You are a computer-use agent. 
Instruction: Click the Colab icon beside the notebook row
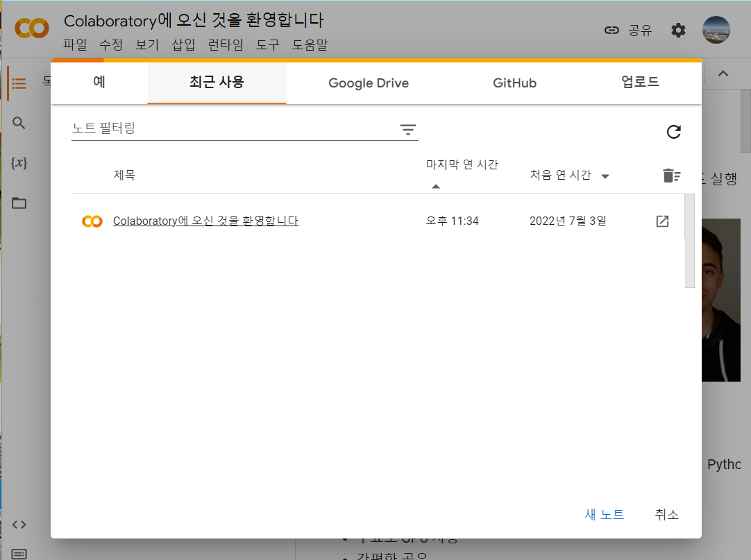click(x=92, y=221)
